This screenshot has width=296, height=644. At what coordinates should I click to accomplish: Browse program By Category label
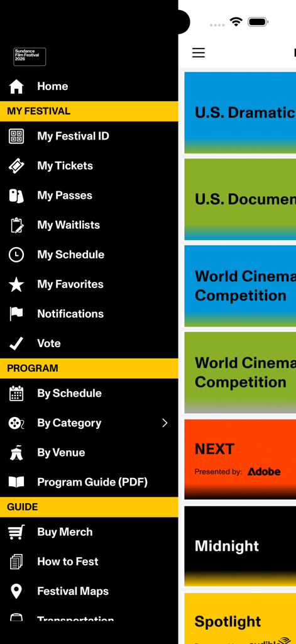pyautogui.click(x=69, y=423)
